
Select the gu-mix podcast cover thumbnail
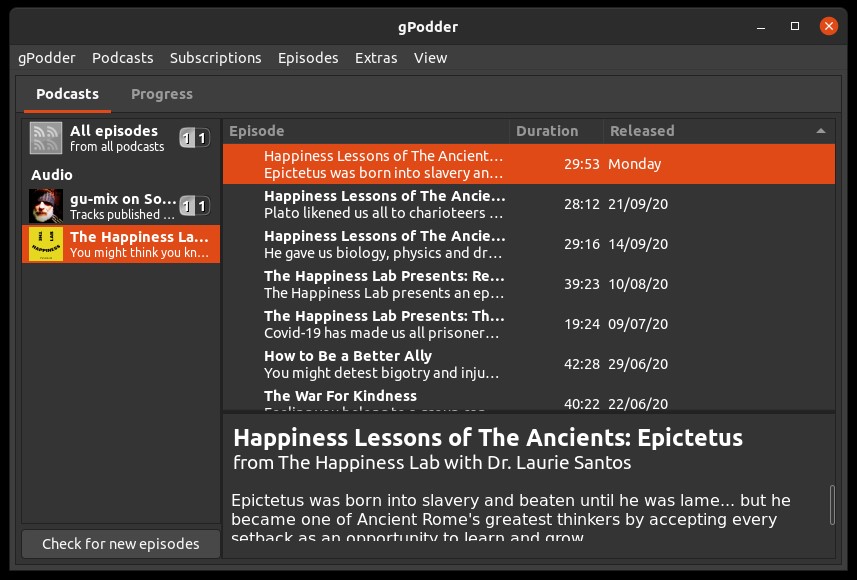pos(46,206)
